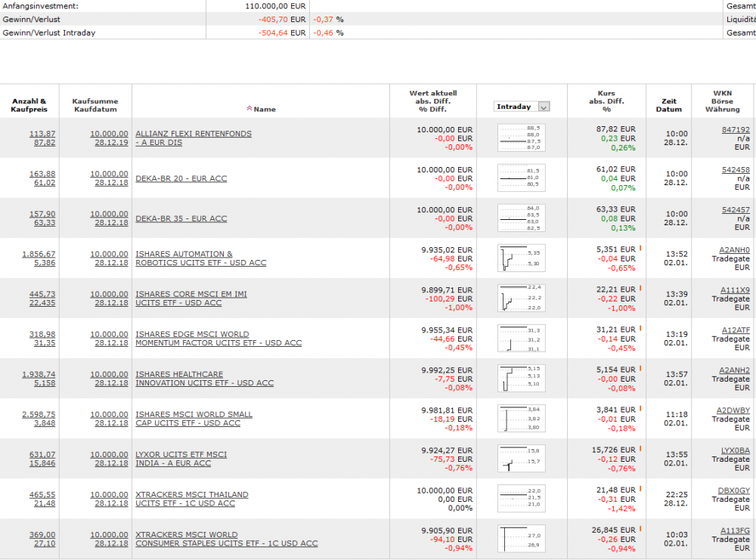
Task: Click realtime indicator beside 26,845 EUR price
Action: pyautogui.click(x=641, y=529)
